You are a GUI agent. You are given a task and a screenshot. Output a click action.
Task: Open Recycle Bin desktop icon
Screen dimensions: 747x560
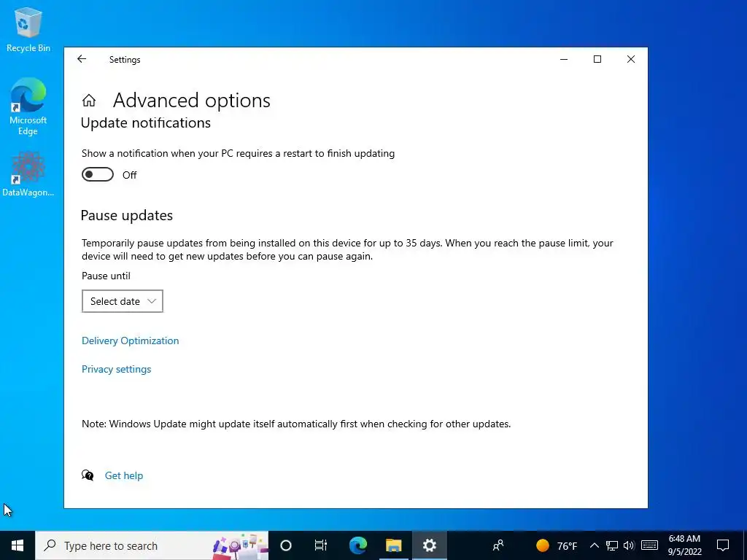(x=28, y=29)
